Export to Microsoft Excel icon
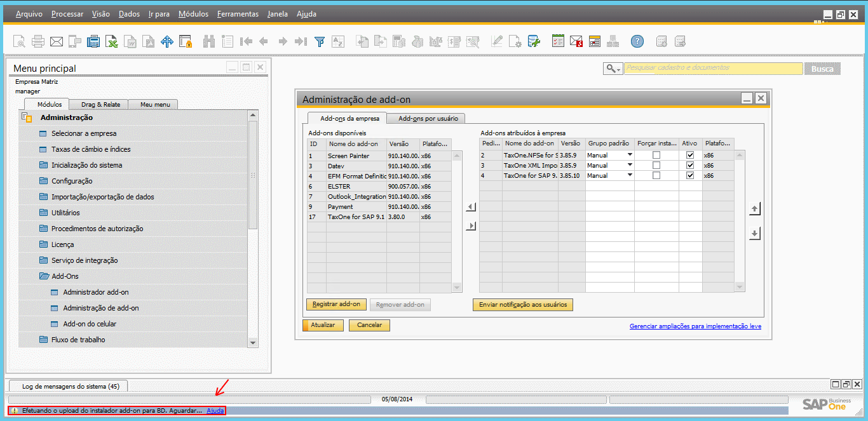Viewport: 868px width, 421px height. click(112, 42)
